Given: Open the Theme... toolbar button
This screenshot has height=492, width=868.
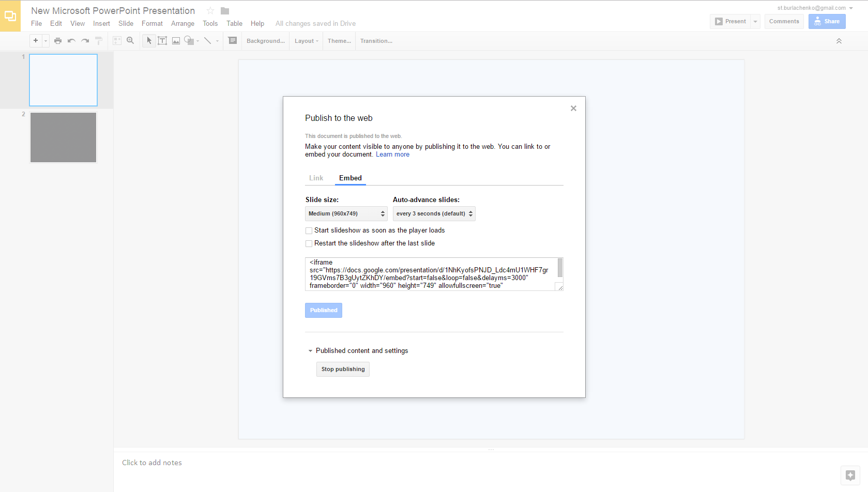Looking at the screenshot, I should coord(339,41).
